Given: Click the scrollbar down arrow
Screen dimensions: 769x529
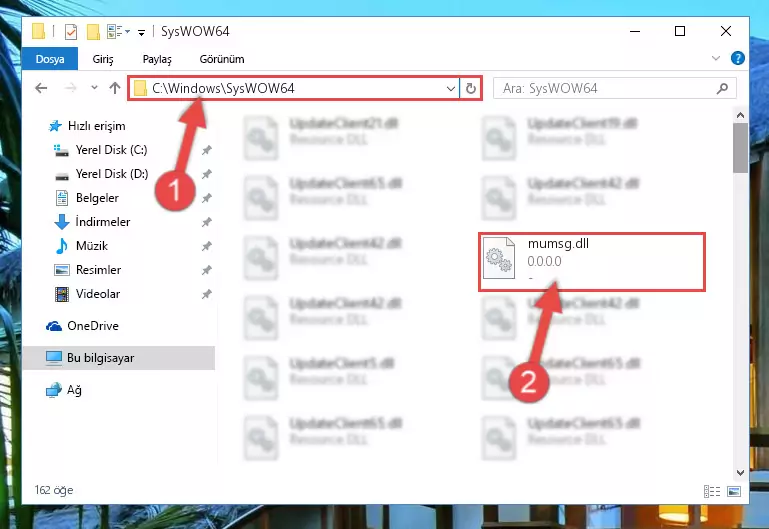Looking at the screenshot, I should (x=741, y=473).
